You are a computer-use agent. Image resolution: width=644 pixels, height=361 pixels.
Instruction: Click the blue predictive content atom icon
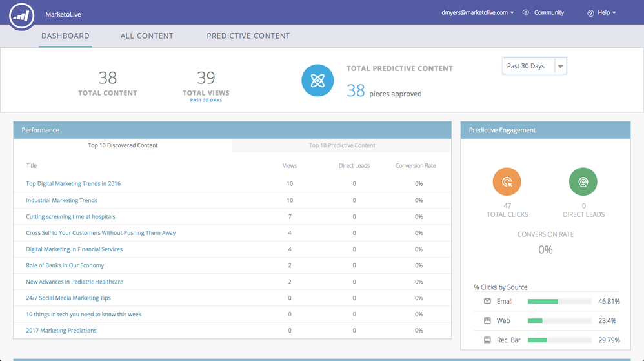click(317, 81)
